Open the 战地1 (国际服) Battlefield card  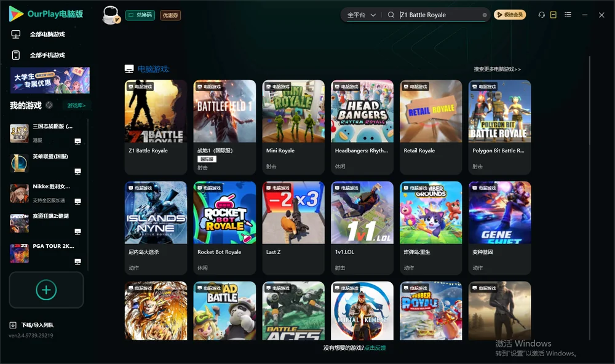(x=224, y=127)
